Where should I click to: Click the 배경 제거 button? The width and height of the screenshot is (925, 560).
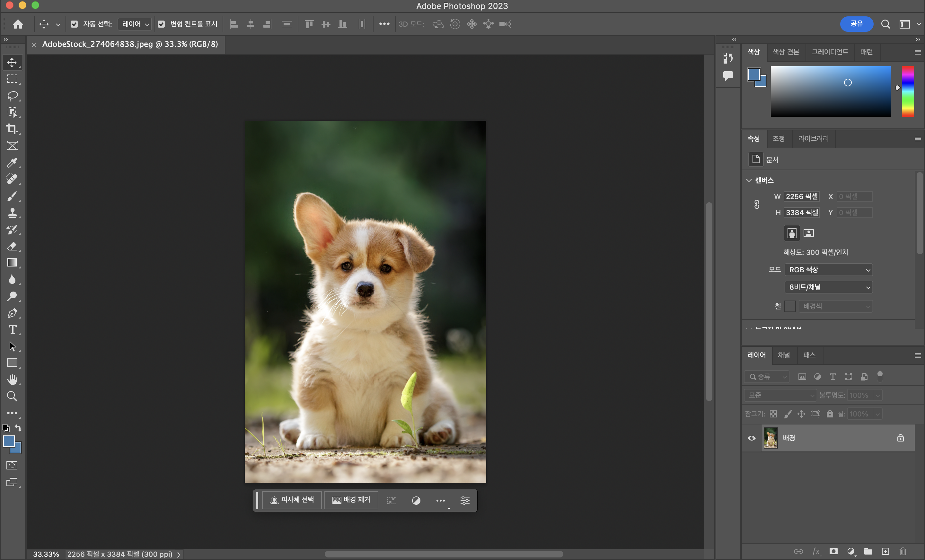click(x=351, y=500)
